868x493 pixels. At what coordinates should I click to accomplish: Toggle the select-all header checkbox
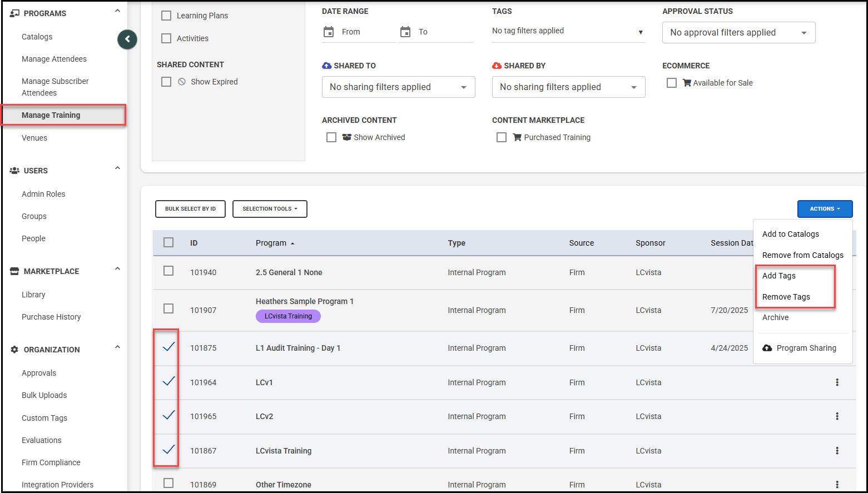click(x=168, y=242)
